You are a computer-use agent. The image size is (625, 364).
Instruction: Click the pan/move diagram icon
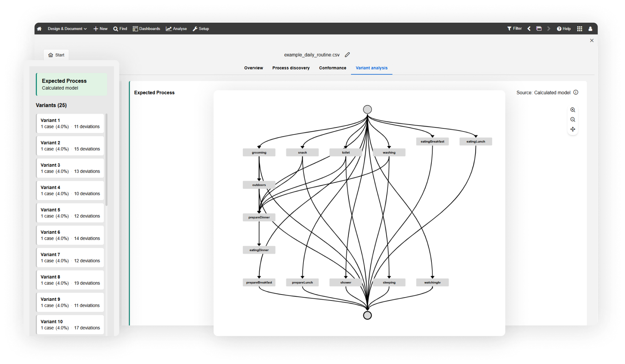click(x=573, y=129)
